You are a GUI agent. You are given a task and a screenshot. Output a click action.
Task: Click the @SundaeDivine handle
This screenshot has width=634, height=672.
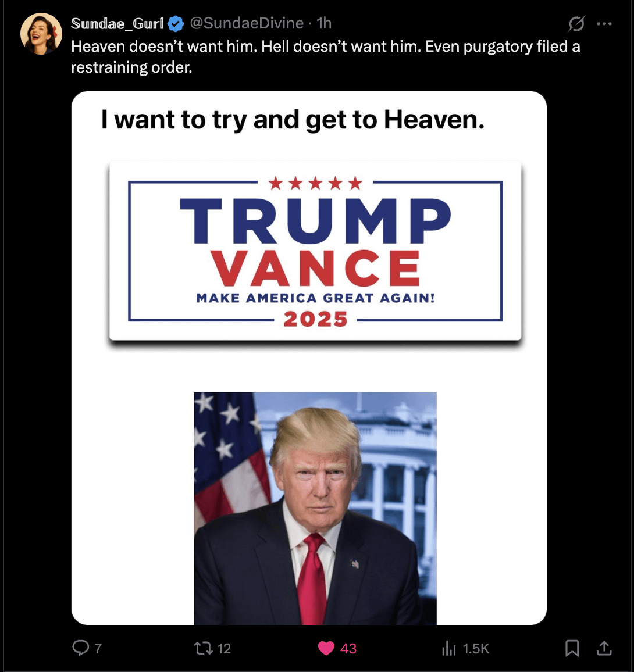click(x=247, y=23)
